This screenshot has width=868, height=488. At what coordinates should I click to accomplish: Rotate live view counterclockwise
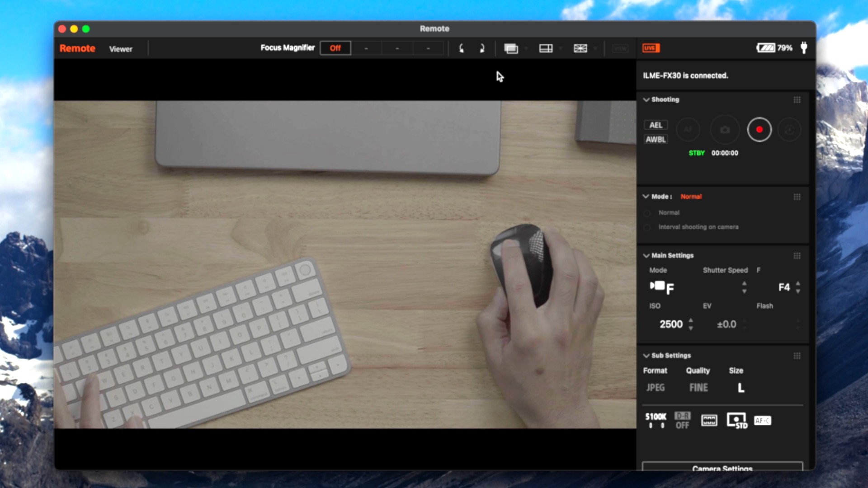point(461,48)
